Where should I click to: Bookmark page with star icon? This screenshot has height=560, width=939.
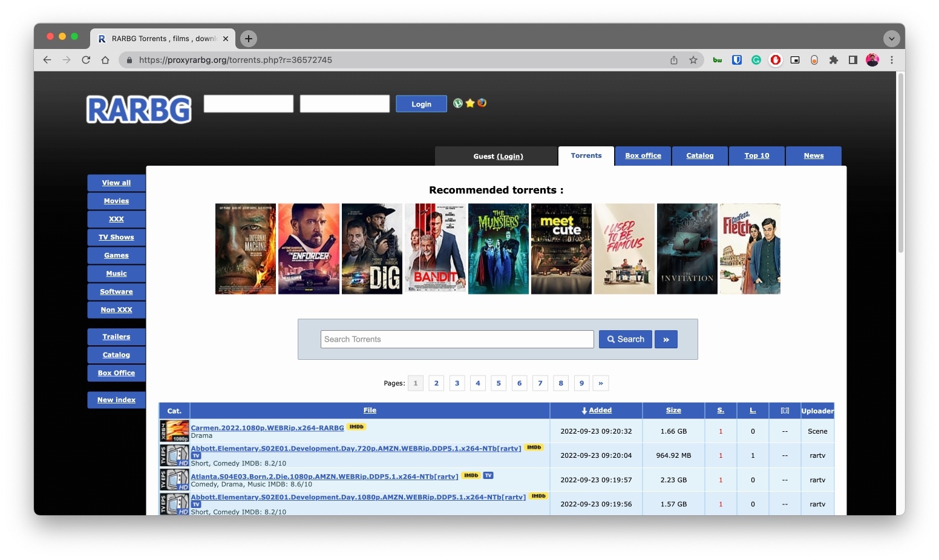(693, 60)
